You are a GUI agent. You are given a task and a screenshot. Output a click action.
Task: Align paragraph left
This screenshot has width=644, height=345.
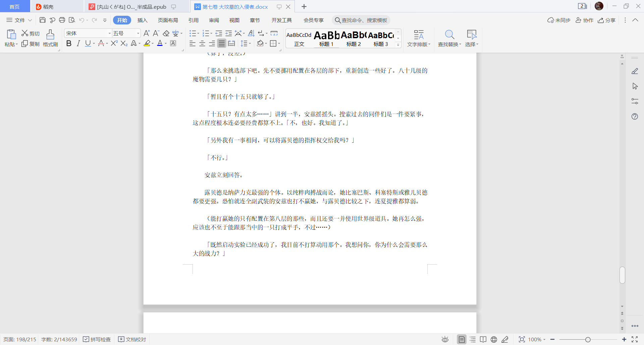tap(193, 43)
